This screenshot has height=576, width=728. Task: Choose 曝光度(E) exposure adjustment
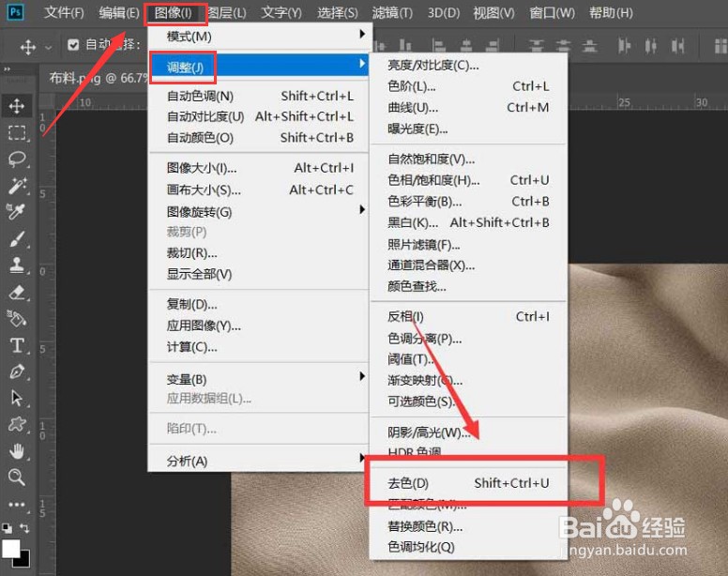468,129
